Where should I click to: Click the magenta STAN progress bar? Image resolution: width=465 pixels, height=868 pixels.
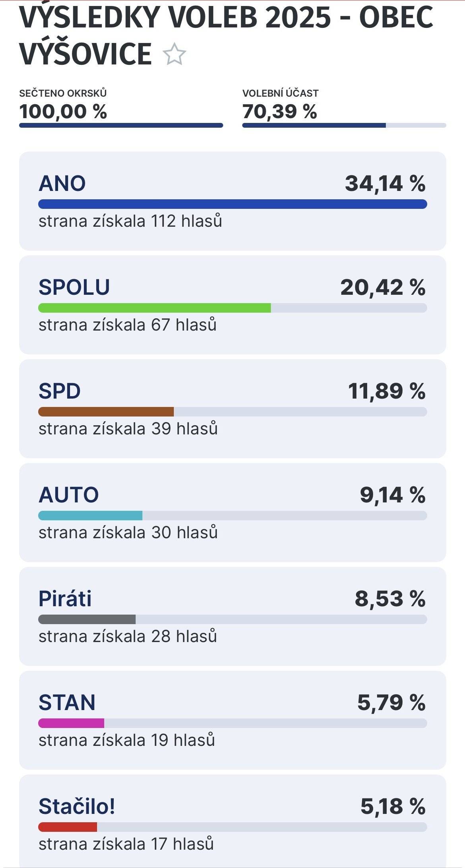coord(71,723)
